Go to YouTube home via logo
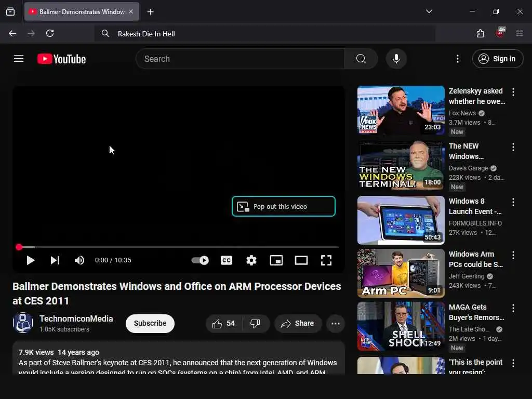Viewport: 532px width, 399px height. (61, 59)
